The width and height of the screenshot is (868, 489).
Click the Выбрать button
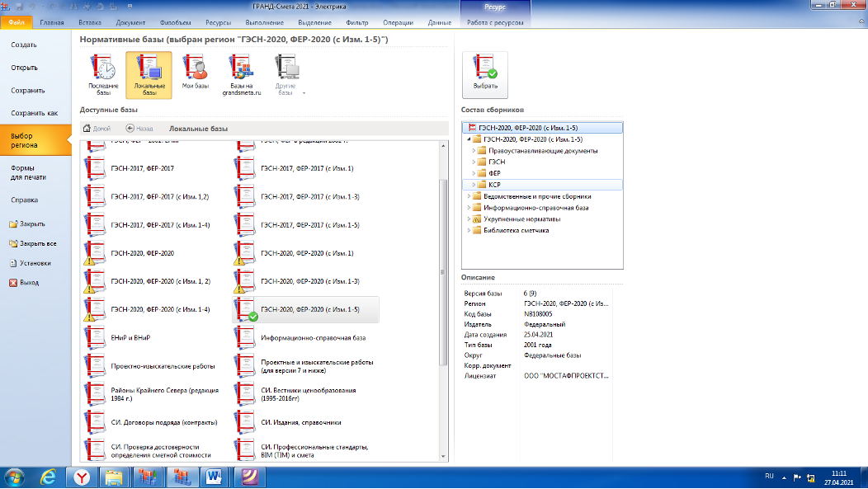click(485, 75)
